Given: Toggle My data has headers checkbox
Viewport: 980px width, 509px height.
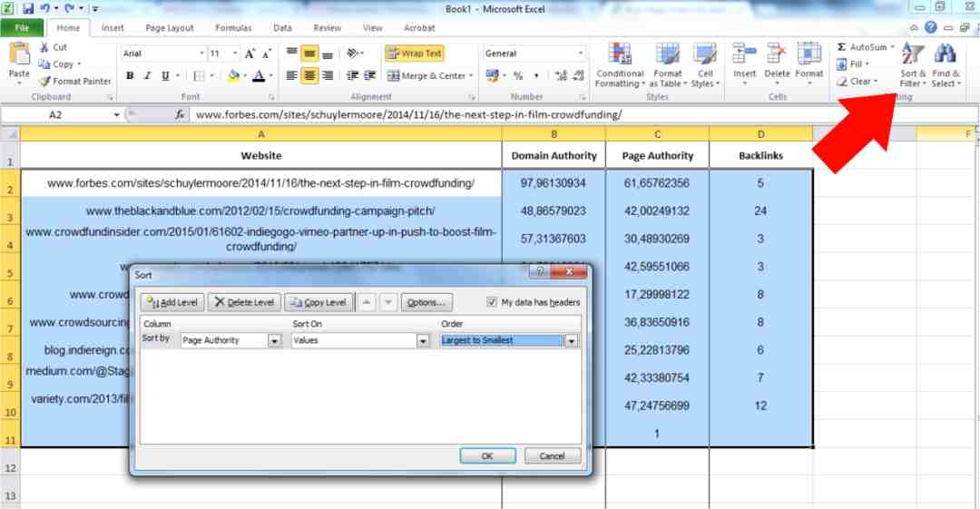Looking at the screenshot, I should [492, 302].
